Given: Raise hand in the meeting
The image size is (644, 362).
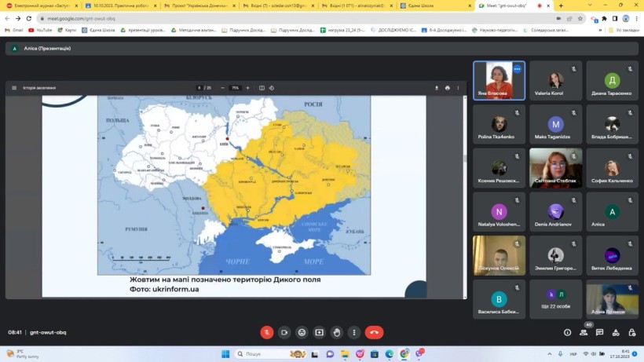Looking at the screenshot, I should tap(336, 332).
